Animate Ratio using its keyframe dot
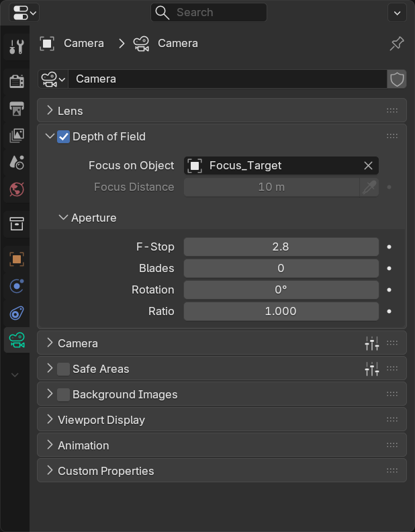 (x=389, y=312)
